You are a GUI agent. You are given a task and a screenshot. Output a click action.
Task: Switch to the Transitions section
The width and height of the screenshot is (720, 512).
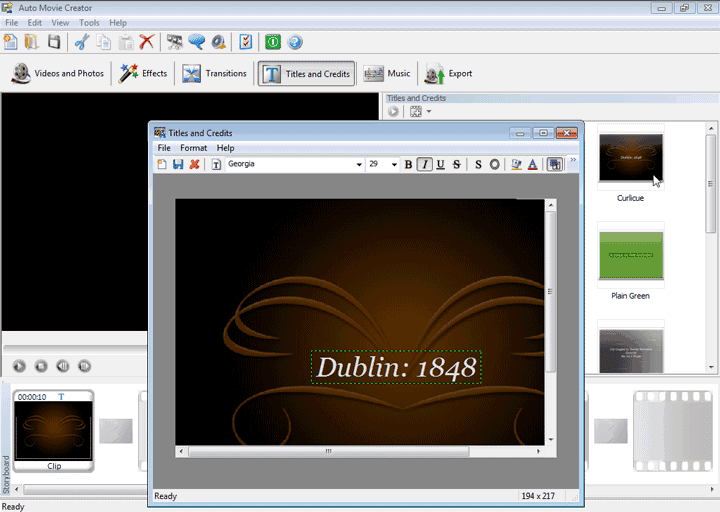[x=215, y=73]
